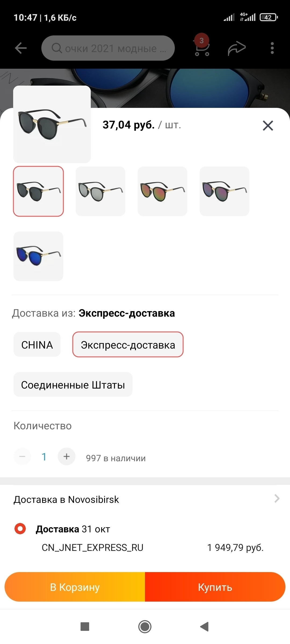The image size is (290, 644).
Task: Close the product options sheet
Action: click(268, 126)
